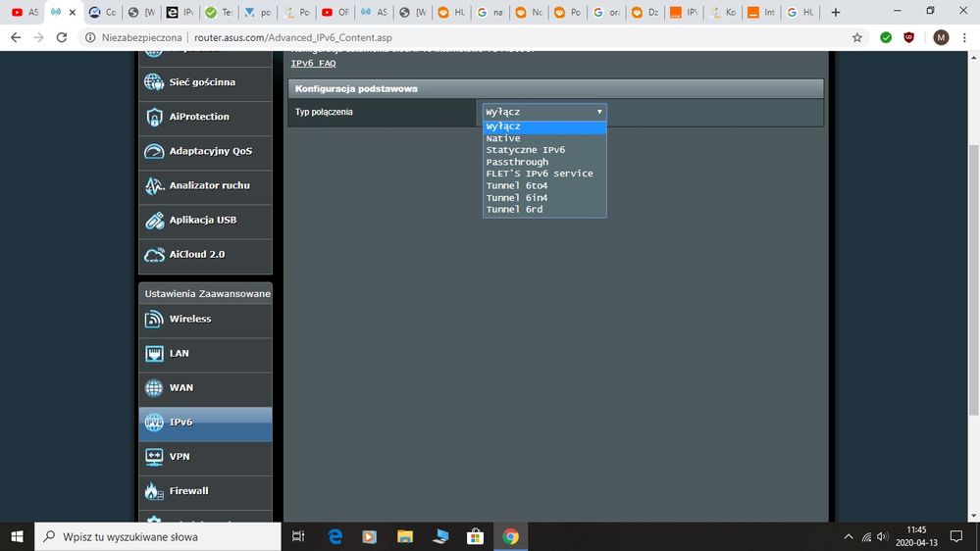Open the IPv6 FAQ link
This screenshot has height=551, width=980.
(313, 63)
